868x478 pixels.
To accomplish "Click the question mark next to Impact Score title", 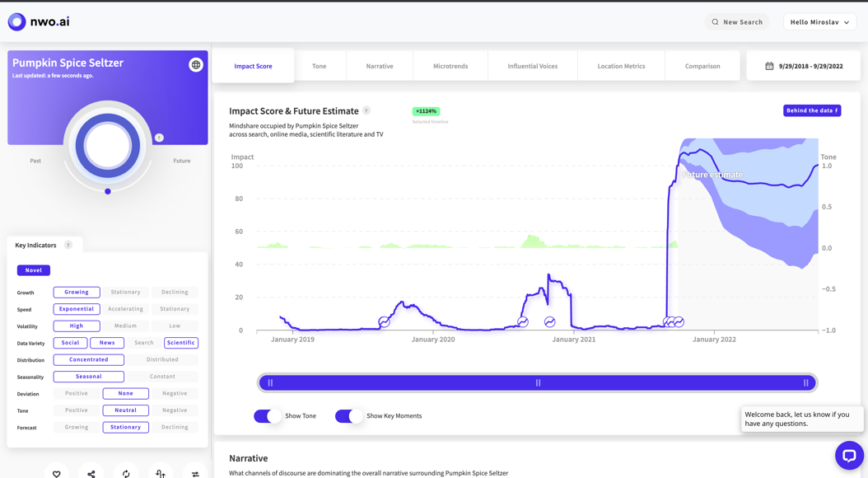I will [366, 110].
